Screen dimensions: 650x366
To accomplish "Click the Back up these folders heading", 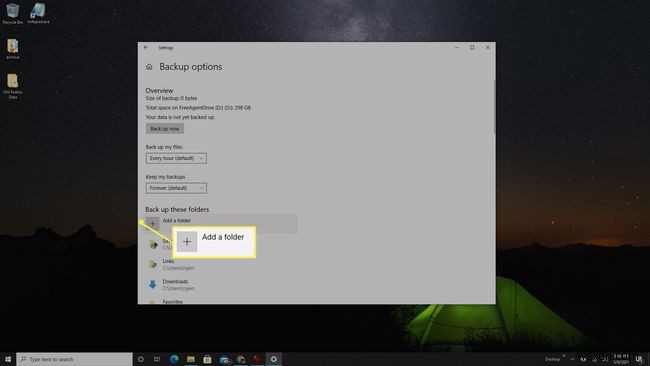I will pyautogui.click(x=177, y=209).
